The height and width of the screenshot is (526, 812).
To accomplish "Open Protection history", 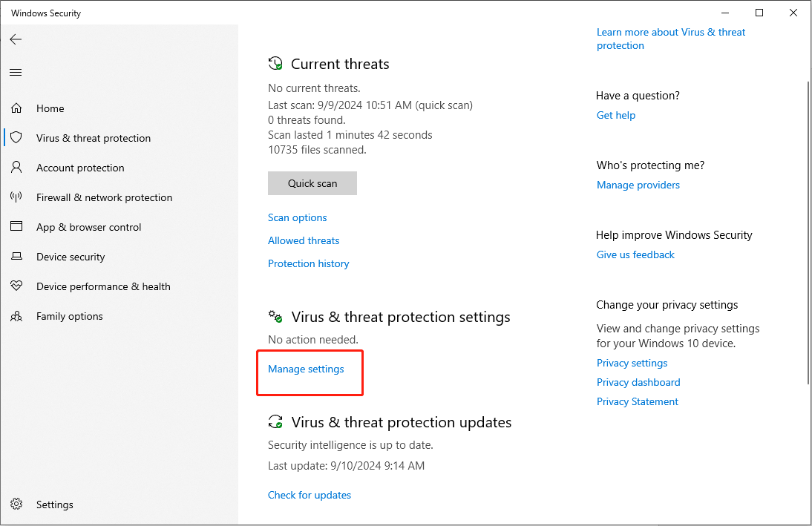I will 308,263.
